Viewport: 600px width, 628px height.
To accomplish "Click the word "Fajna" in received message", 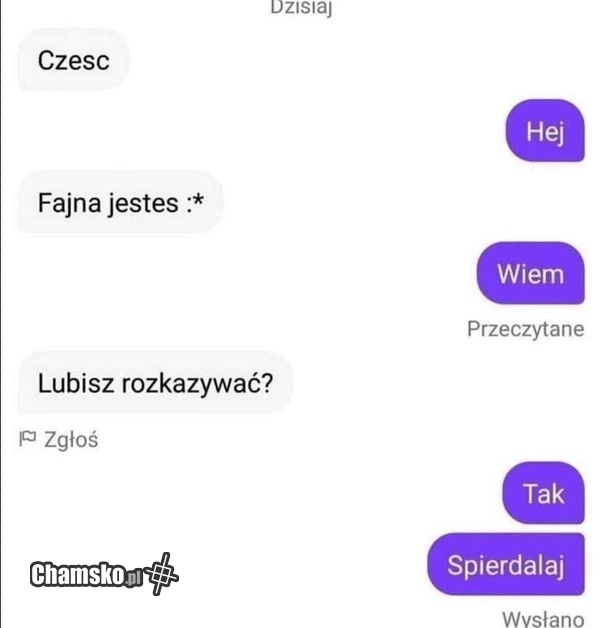I will (69, 203).
